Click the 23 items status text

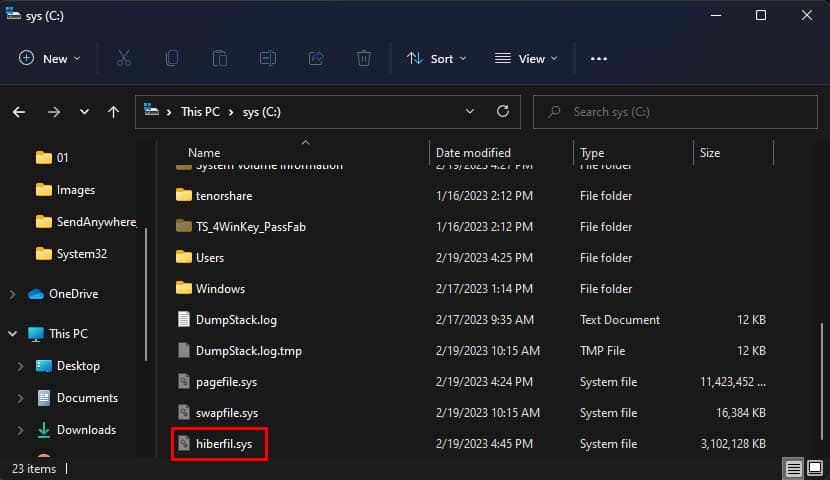pos(34,468)
